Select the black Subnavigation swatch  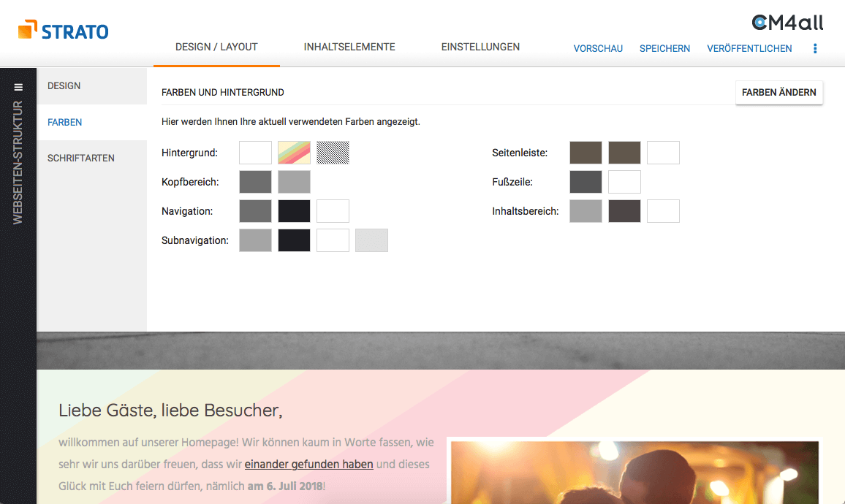295,240
